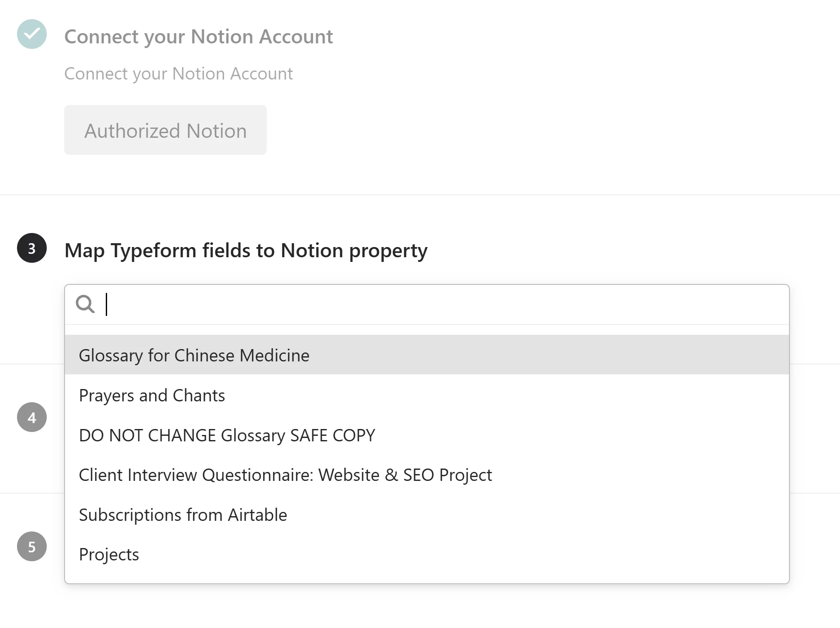This screenshot has width=840, height=628.
Task: Select Client Interview Questionnaire database option
Action: 285,475
